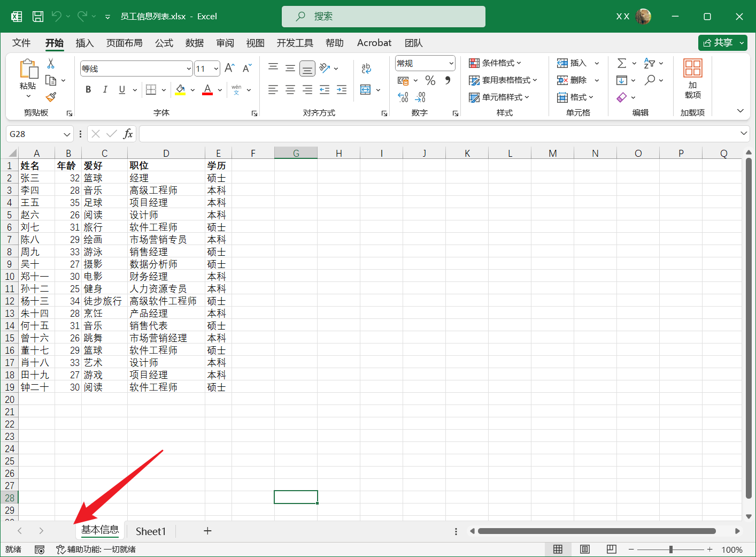Screen dimensions: 756x557
Task: Click the 共享 (Share) button
Action: pyautogui.click(x=719, y=42)
